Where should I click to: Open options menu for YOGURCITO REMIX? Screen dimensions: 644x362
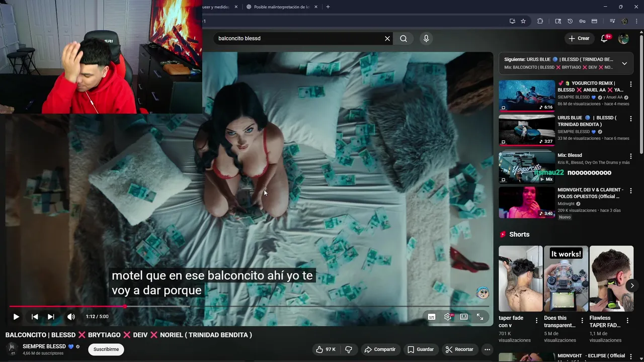click(631, 84)
